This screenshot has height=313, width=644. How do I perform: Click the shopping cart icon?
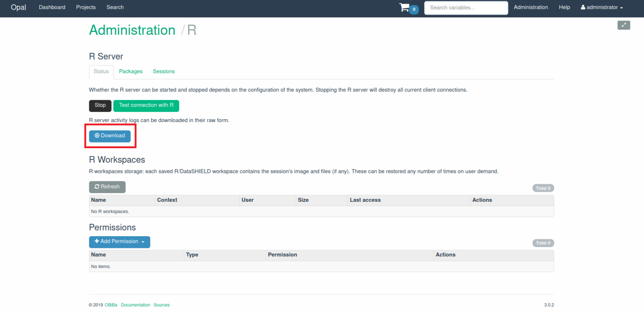[x=404, y=8]
